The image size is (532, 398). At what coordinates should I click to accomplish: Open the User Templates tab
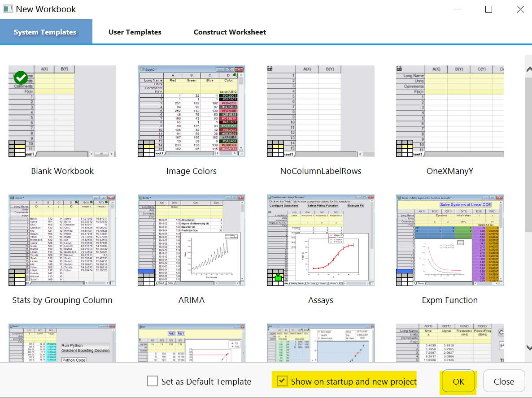135,32
